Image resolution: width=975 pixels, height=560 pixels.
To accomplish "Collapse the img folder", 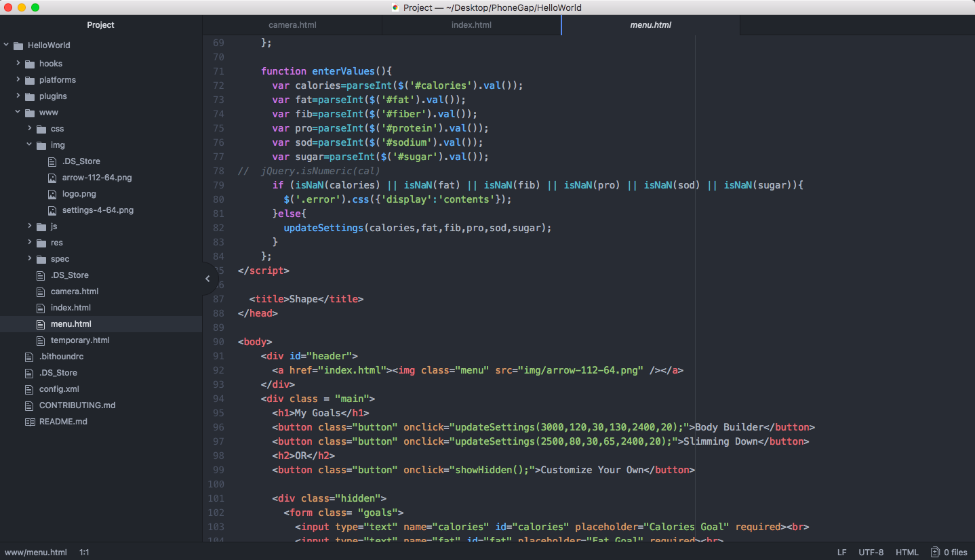I will pyautogui.click(x=30, y=145).
